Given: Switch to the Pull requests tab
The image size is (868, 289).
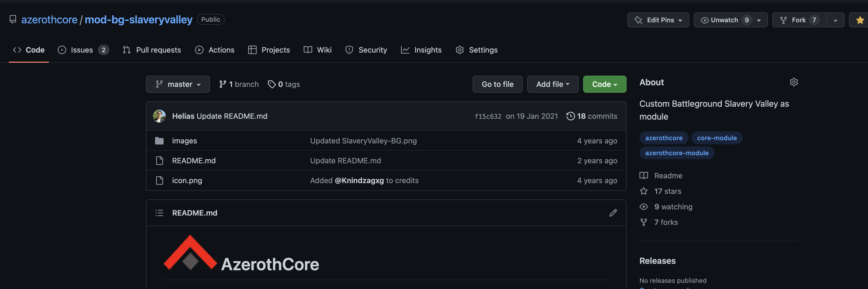Looking at the screenshot, I should click(158, 50).
